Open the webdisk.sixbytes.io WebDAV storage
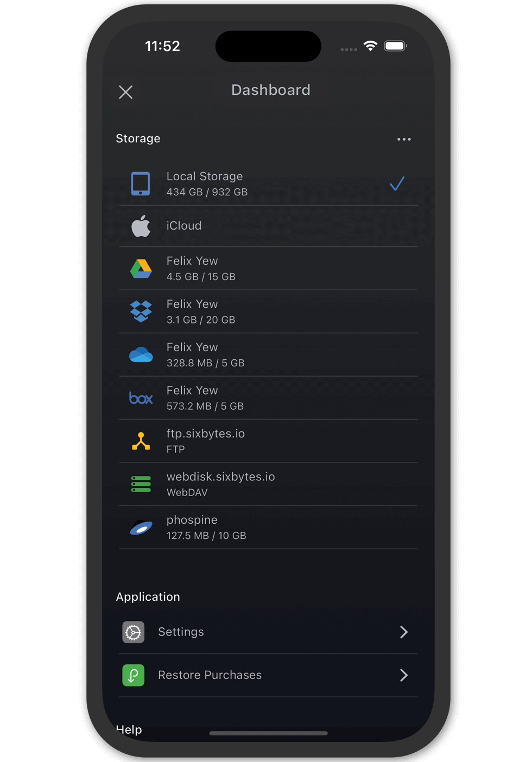Viewport: 532px width, 762px height. [220, 484]
